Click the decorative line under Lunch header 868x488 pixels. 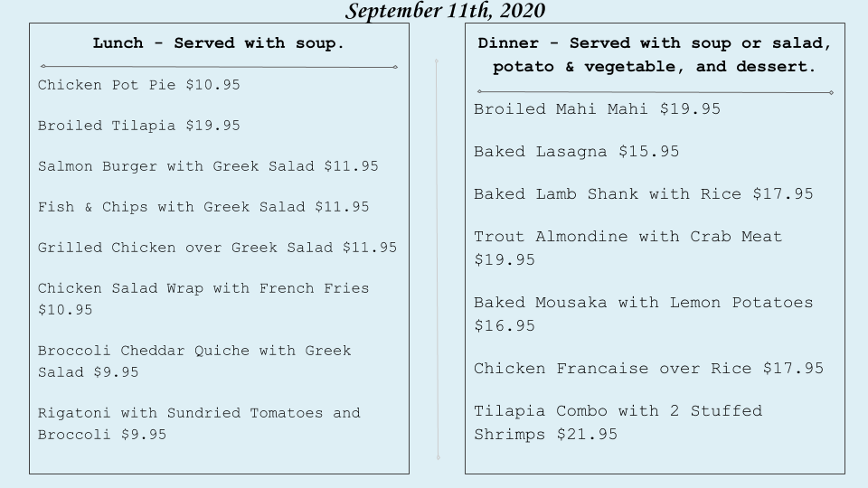coord(219,66)
